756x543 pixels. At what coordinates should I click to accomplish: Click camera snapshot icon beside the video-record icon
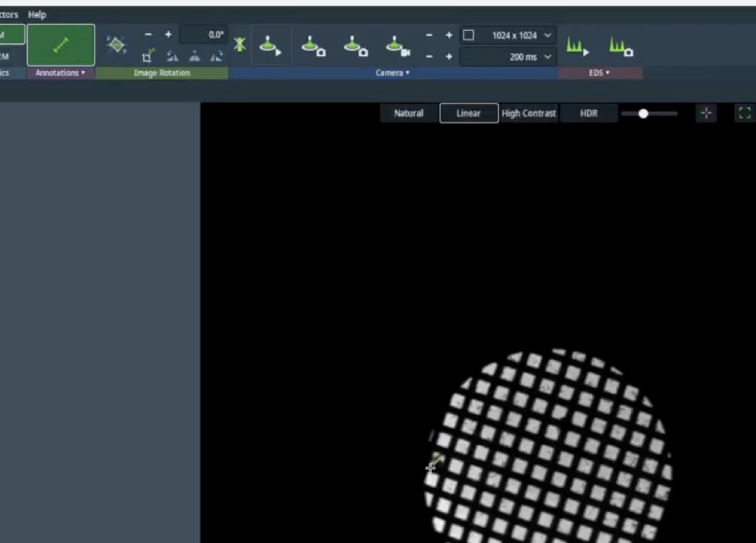[x=355, y=46]
